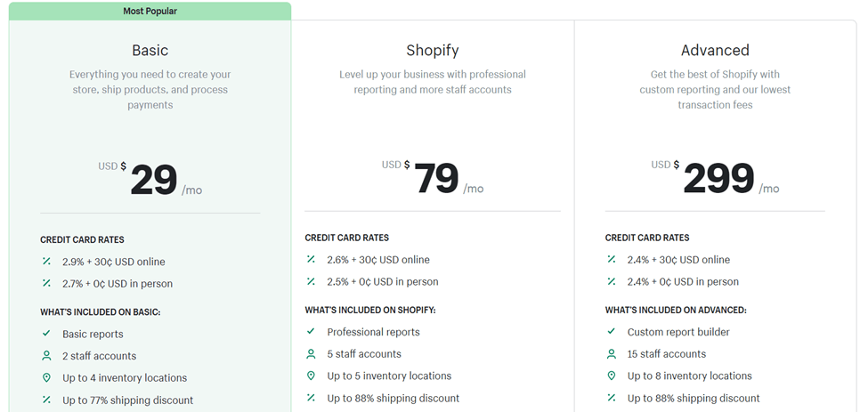Click the Most Popular banner
Screen dimensions: 868x412
150,11
